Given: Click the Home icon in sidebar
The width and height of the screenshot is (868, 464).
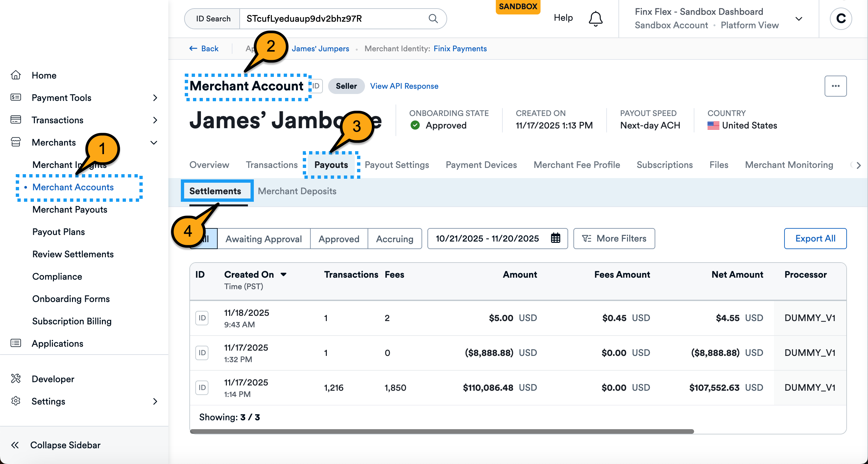Looking at the screenshot, I should click(16, 75).
